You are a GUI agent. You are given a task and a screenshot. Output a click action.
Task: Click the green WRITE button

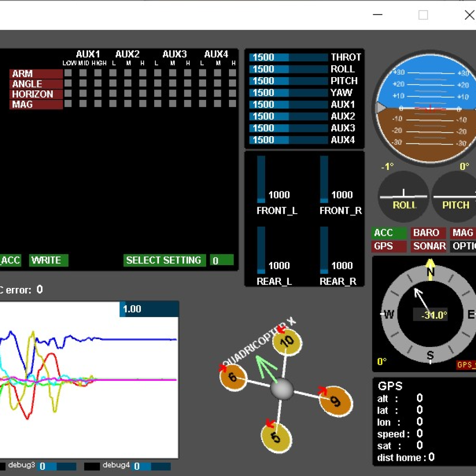click(x=49, y=260)
